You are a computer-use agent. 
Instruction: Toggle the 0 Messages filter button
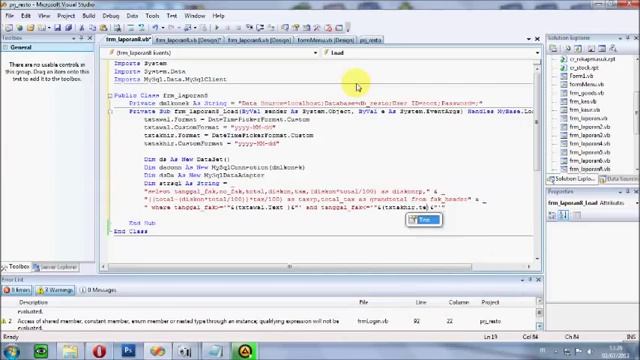98,290
